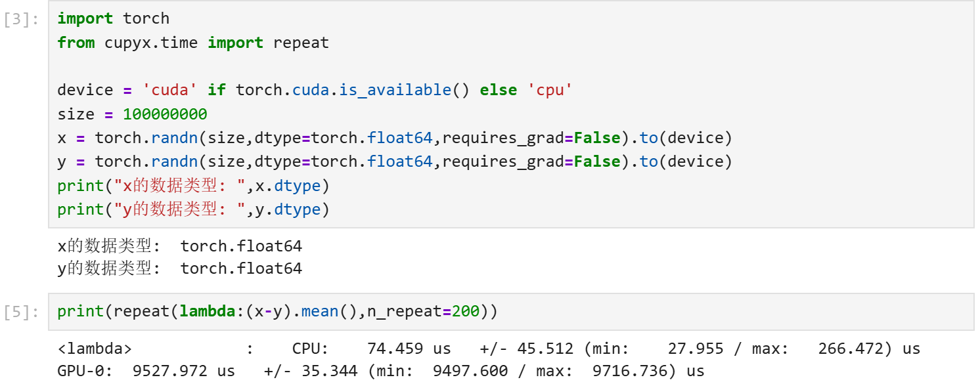Click the n_repeat=200 argument

coord(423,312)
